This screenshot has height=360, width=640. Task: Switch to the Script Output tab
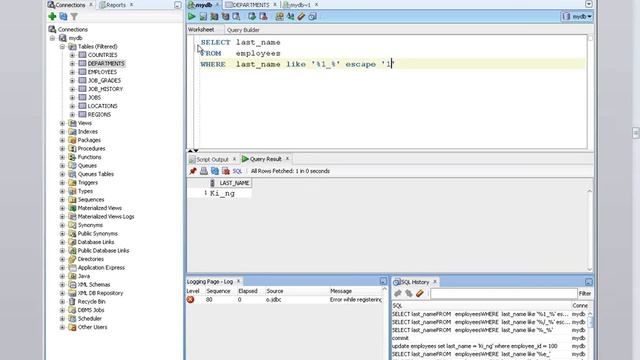click(x=212, y=159)
